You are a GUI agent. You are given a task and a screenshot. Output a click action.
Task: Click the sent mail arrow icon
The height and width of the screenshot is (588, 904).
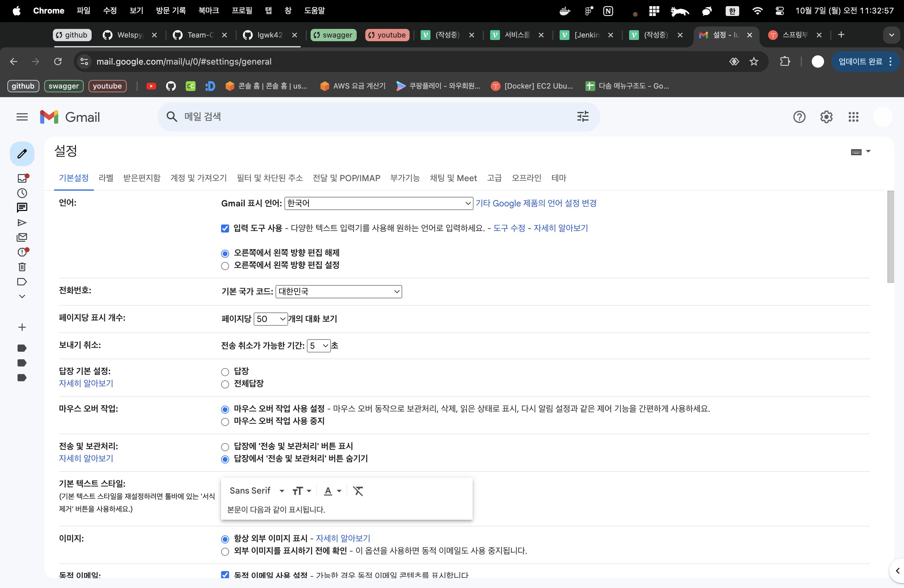pyautogui.click(x=22, y=223)
